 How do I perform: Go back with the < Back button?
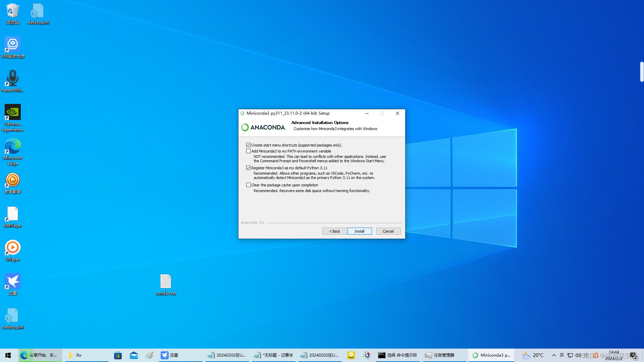pyautogui.click(x=334, y=231)
